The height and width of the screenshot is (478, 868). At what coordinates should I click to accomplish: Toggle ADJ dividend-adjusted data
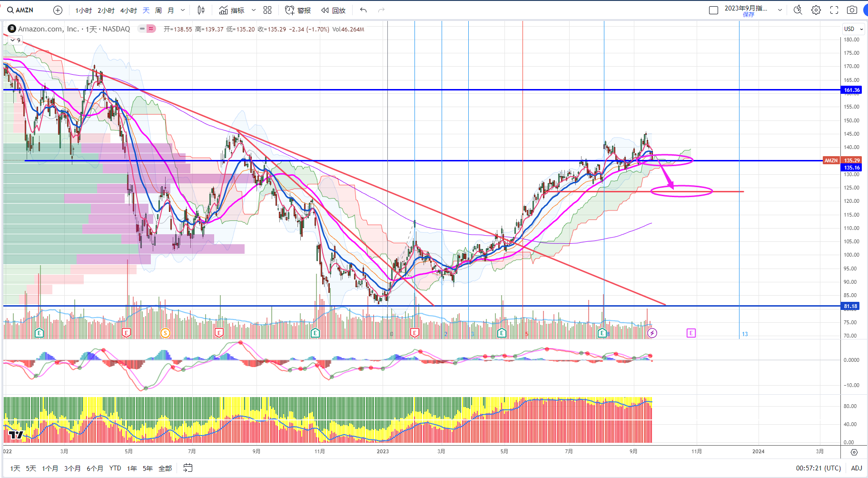pyautogui.click(x=857, y=468)
